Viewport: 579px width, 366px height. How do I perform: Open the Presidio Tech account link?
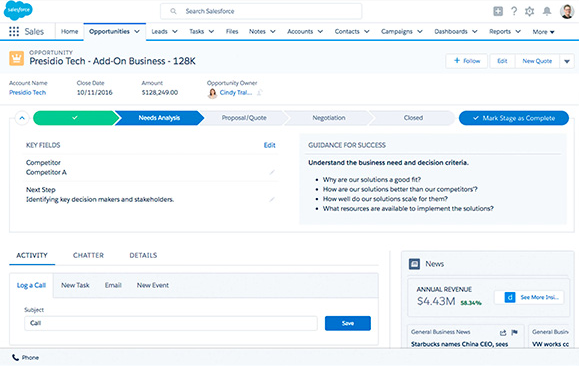[x=28, y=92]
